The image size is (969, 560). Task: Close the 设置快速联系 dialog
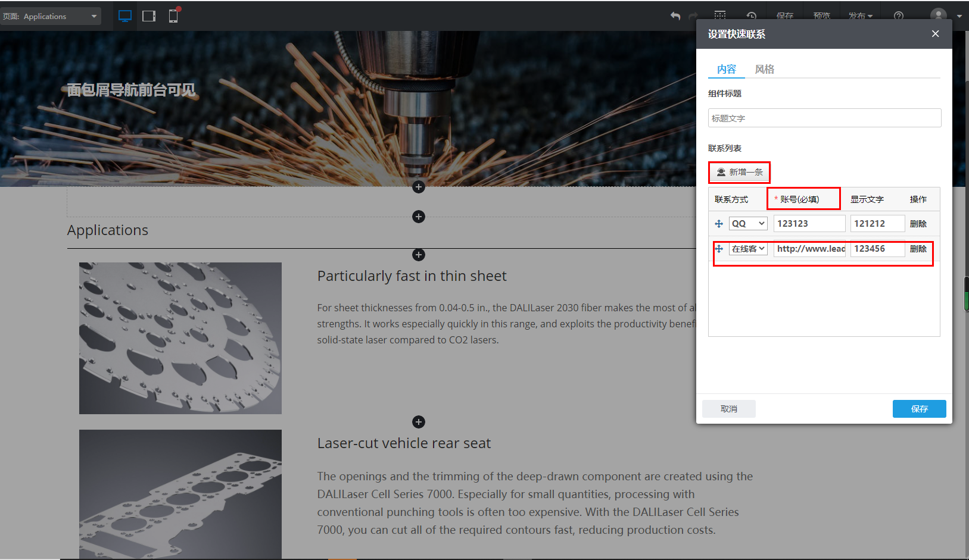tap(935, 34)
